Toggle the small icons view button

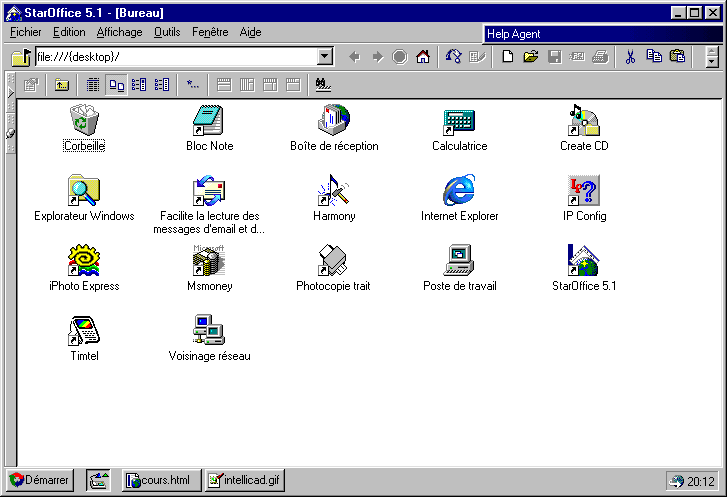coord(139,85)
